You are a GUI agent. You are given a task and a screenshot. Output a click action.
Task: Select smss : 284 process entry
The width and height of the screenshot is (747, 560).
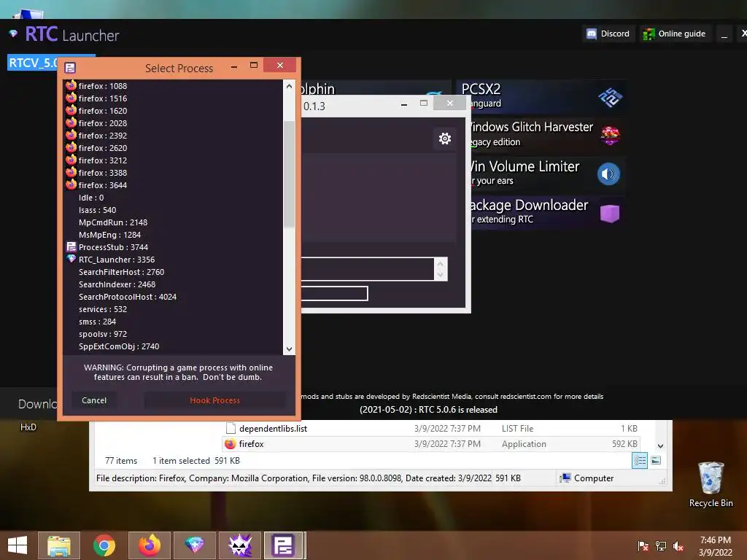pyautogui.click(x=174, y=322)
